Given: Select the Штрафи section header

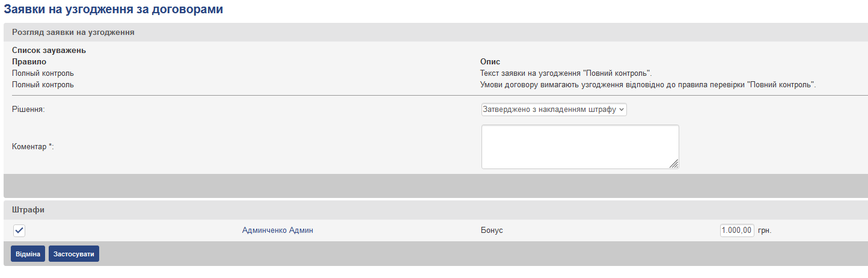Looking at the screenshot, I should coord(28,210).
